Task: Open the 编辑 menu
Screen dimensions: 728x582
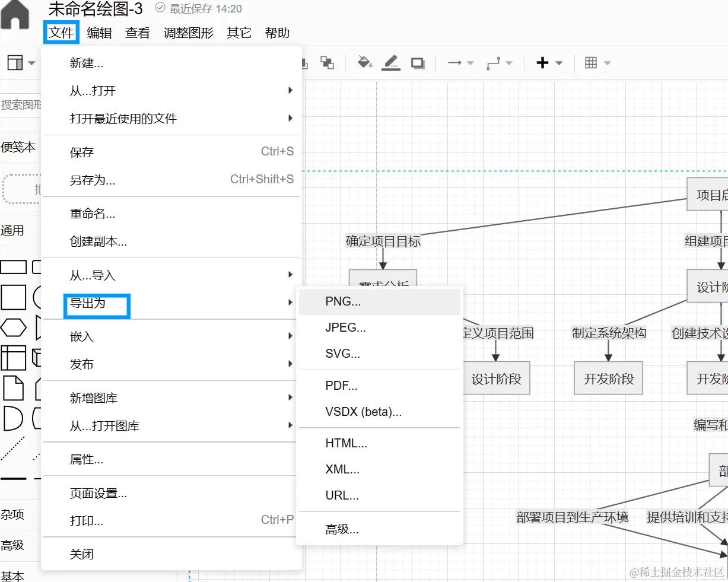Action: 99,33
